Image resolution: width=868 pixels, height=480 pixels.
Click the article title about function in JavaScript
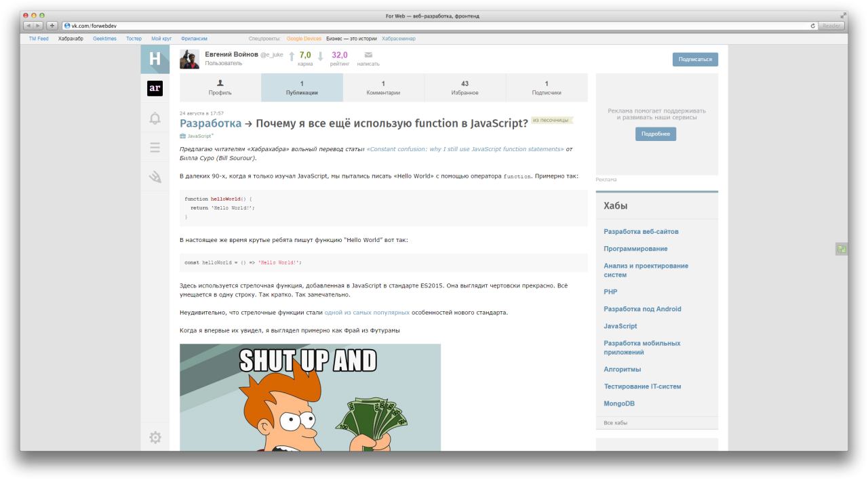[x=391, y=123]
